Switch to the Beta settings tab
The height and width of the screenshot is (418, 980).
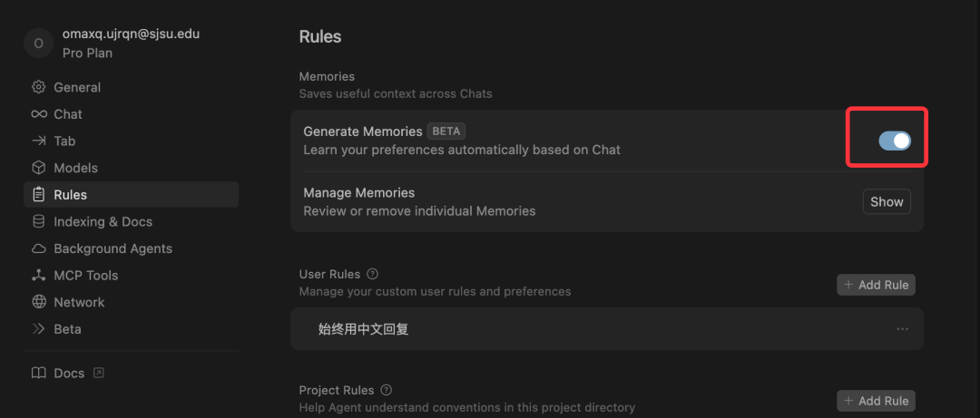tap(67, 329)
